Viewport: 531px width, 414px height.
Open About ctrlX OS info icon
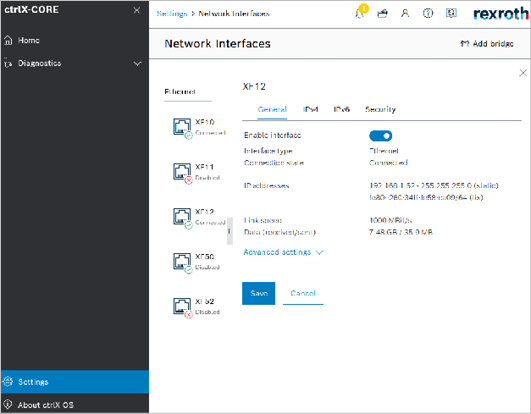pos(8,405)
